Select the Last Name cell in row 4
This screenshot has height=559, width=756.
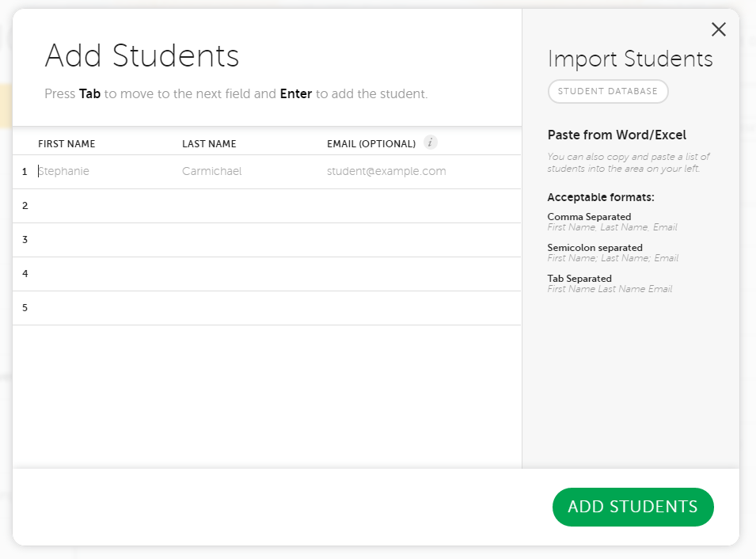coord(247,274)
